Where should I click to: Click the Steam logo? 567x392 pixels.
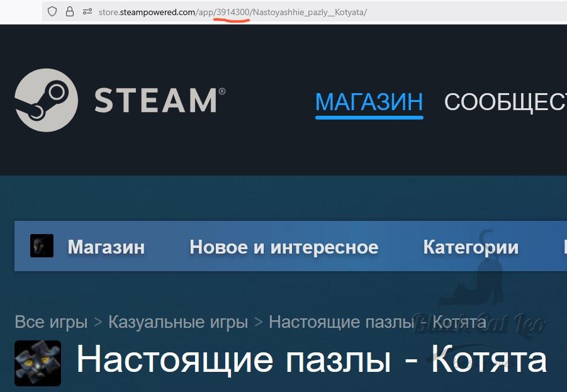120,100
